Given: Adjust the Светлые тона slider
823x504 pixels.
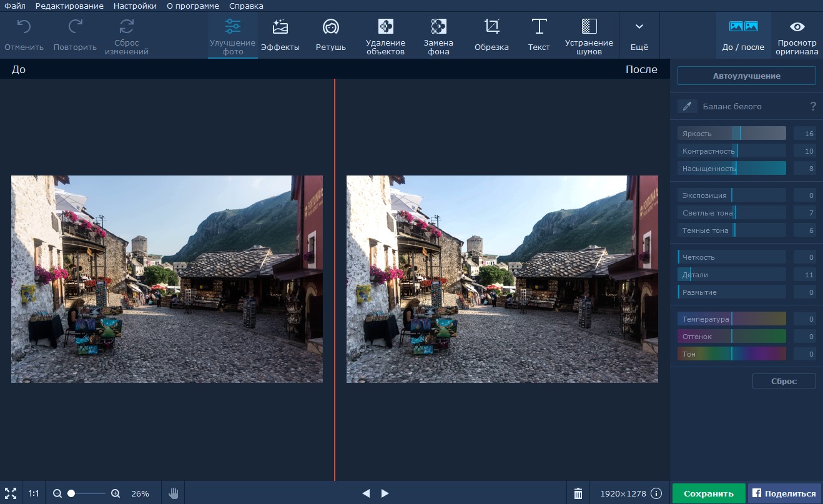Looking at the screenshot, I should tap(732, 212).
